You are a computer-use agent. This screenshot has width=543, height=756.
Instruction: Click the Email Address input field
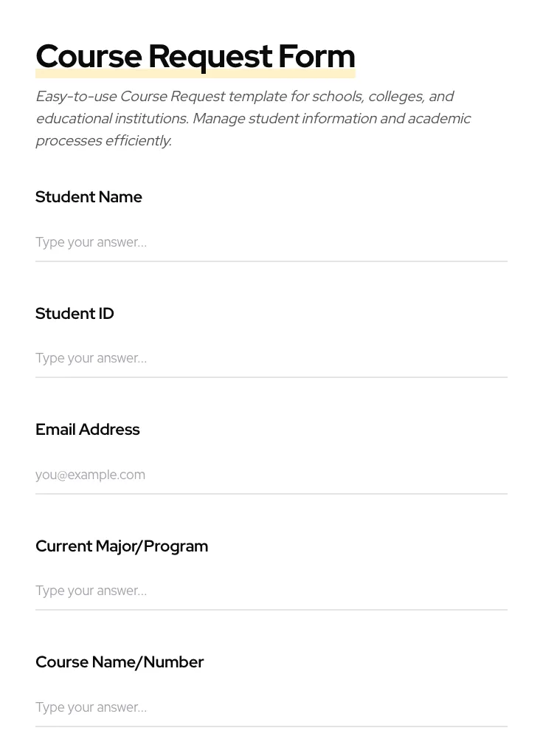(x=271, y=475)
